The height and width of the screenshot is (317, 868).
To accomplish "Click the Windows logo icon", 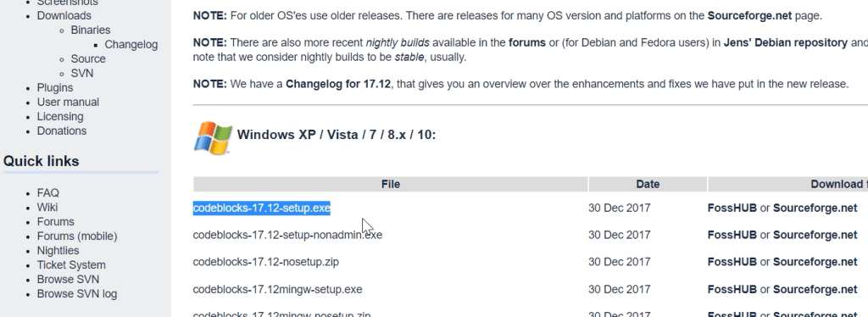I will (213, 138).
